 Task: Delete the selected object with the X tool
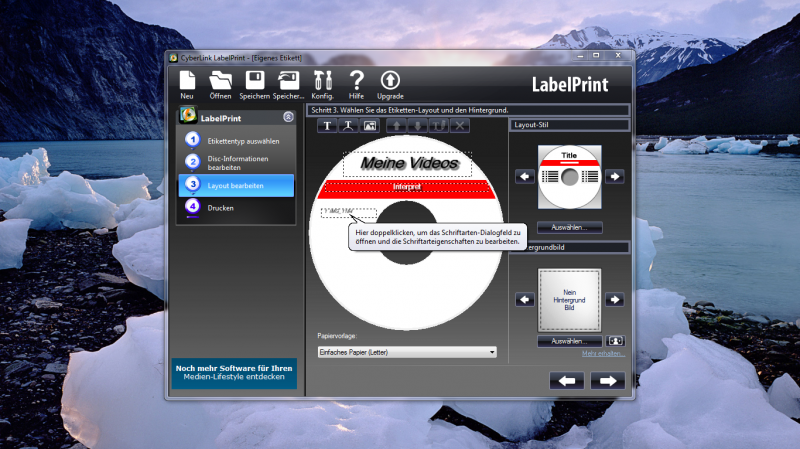point(460,126)
